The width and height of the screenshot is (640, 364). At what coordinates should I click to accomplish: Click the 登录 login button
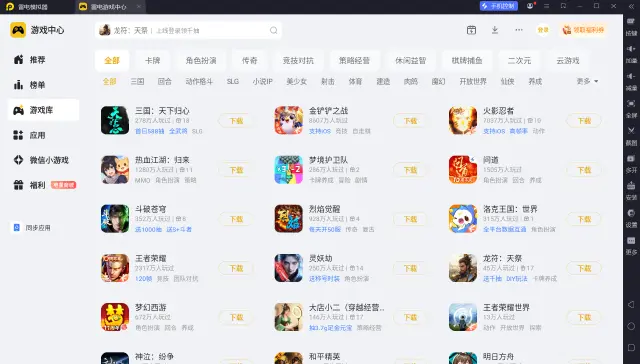coord(543,30)
